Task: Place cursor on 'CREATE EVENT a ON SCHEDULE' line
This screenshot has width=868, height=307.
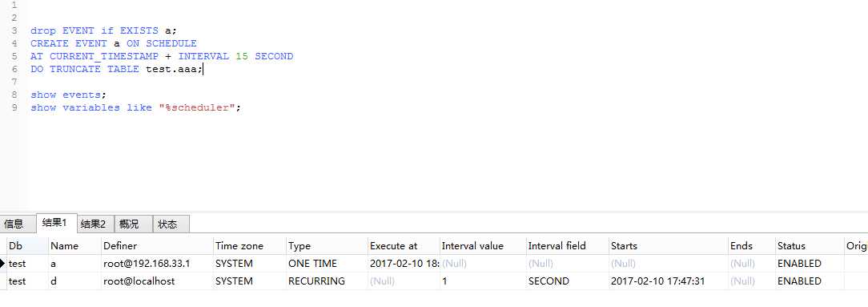Action: click(114, 43)
